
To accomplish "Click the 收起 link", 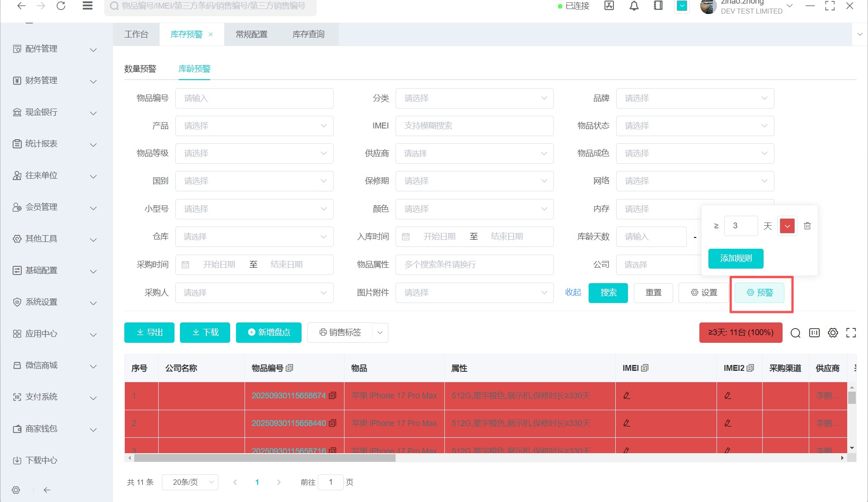I will click(x=573, y=293).
